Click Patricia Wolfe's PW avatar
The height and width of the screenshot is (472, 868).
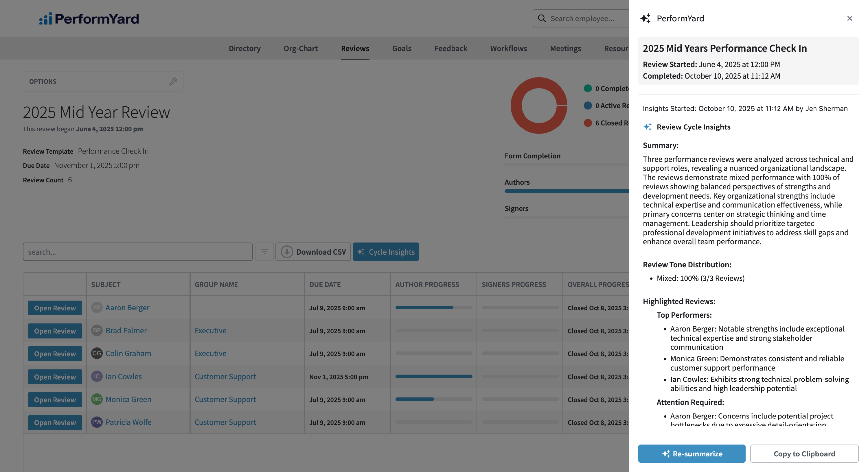pos(97,422)
